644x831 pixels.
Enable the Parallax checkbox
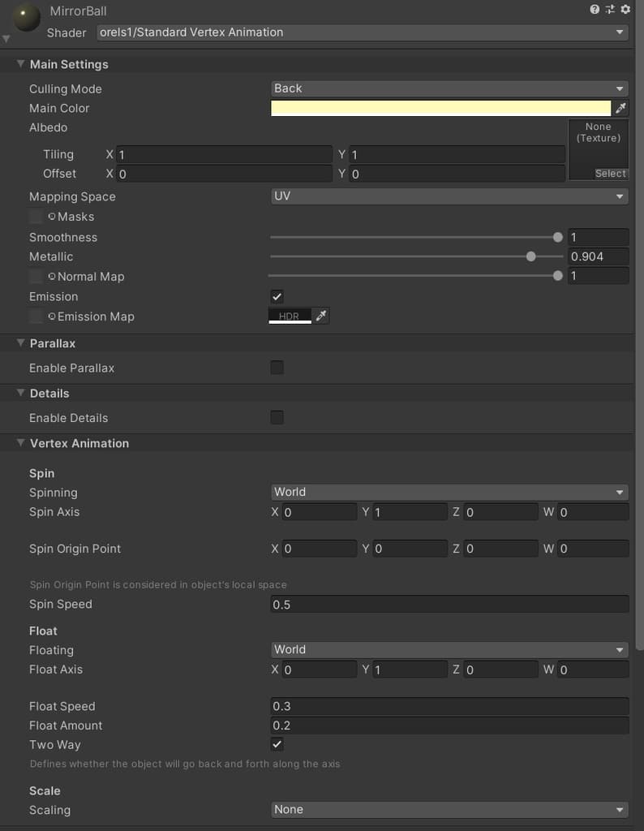[x=277, y=368]
